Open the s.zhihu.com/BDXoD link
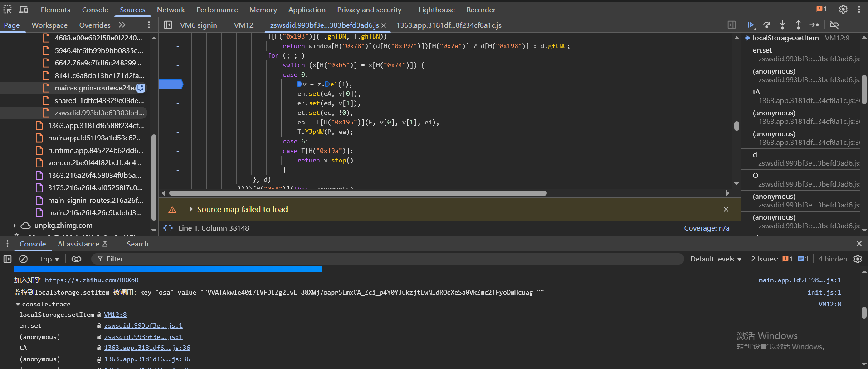Image resolution: width=868 pixels, height=369 pixels. pyautogui.click(x=92, y=280)
